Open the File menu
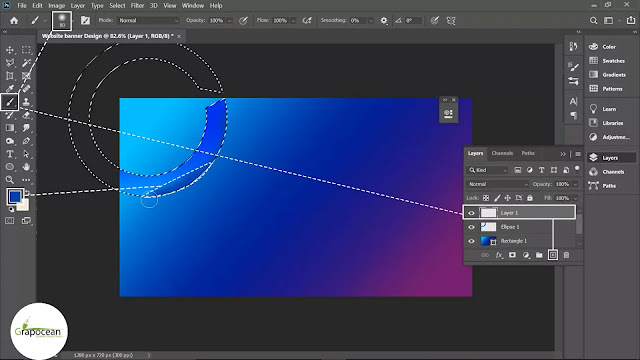 tap(22, 6)
